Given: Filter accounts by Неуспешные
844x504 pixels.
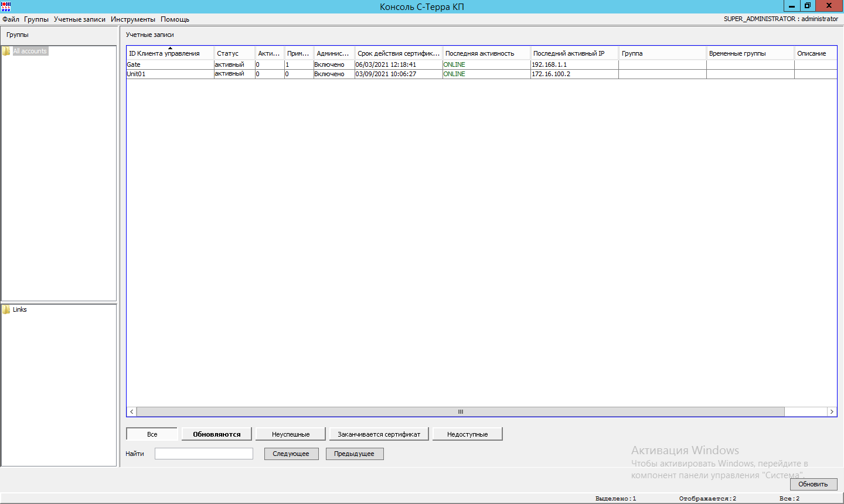Looking at the screenshot, I should [x=291, y=434].
